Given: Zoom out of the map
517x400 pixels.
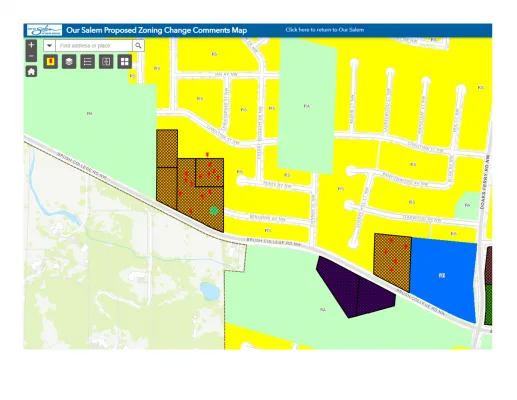Looking at the screenshot, I should (31, 56).
